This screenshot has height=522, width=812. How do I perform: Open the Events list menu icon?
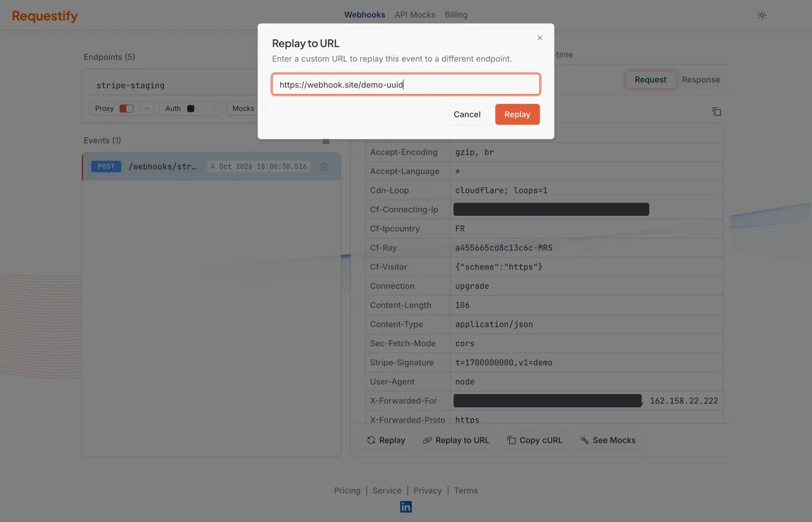[x=326, y=141]
